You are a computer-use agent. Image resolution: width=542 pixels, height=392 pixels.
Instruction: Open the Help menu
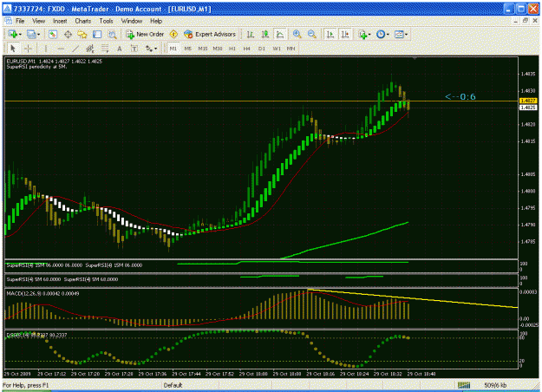pos(156,21)
